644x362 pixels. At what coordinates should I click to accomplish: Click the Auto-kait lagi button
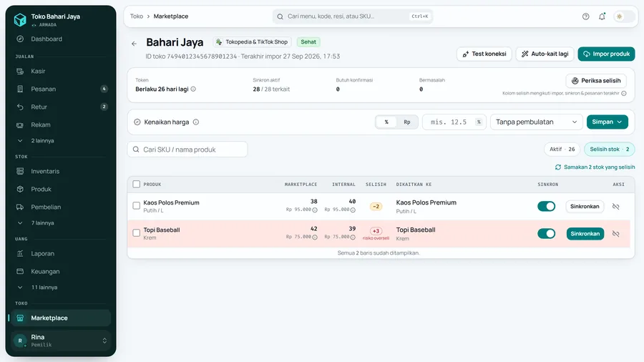545,54
